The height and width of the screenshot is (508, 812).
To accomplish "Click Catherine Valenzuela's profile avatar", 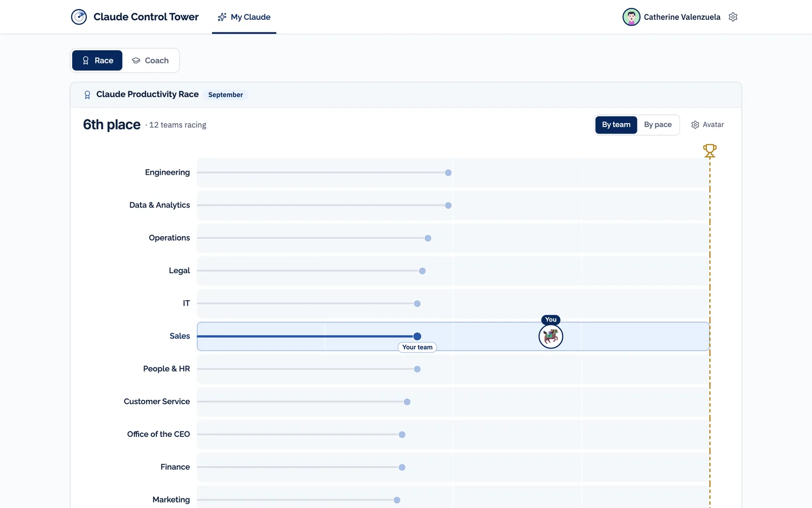I will click(631, 17).
